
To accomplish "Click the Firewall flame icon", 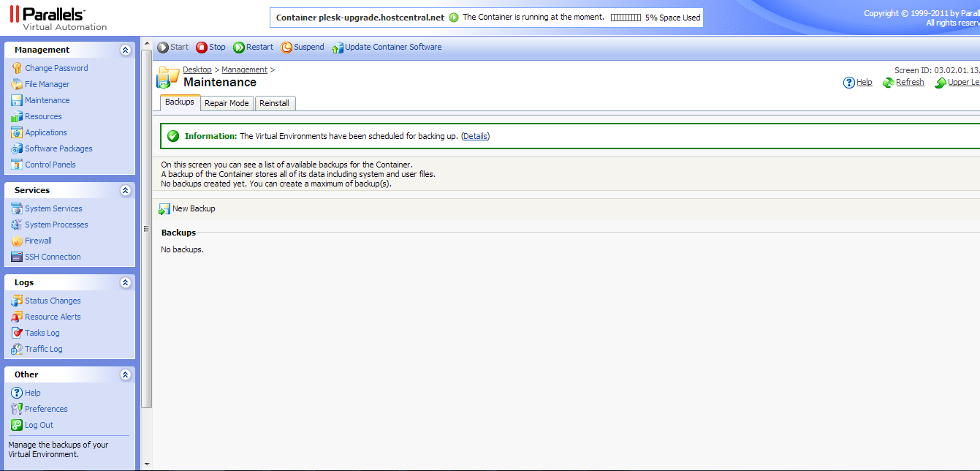I will pos(17,241).
